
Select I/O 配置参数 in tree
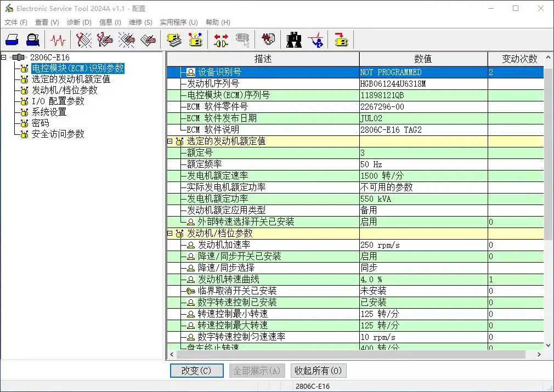coord(58,101)
